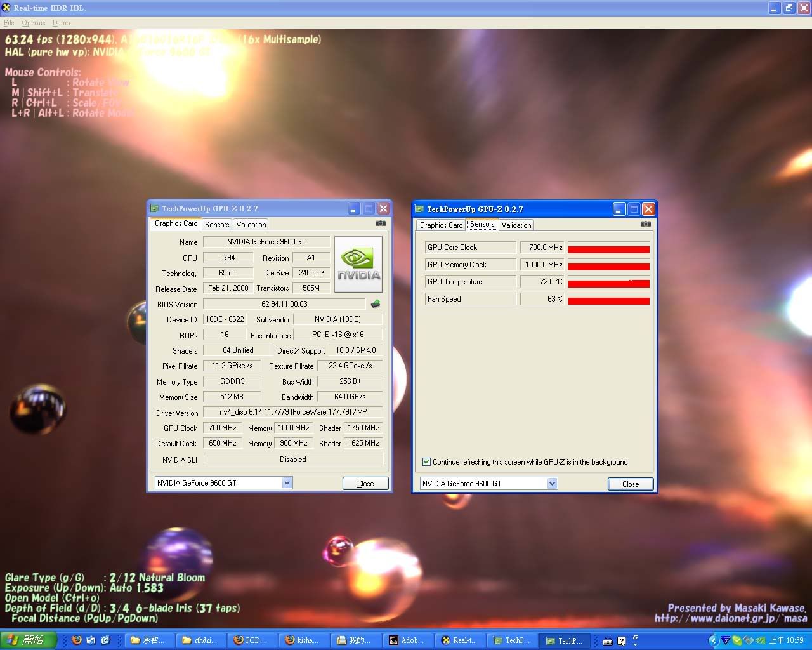This screenshot has width=812, height=650.
Task: Click the GPU Memory Clock red graph bar
Action: tap(608, 265)
